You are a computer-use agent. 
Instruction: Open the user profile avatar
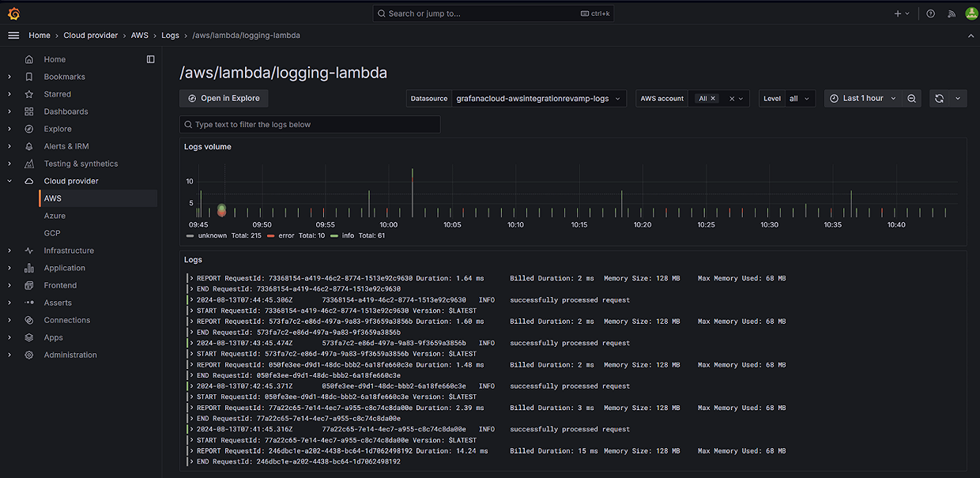970,13
